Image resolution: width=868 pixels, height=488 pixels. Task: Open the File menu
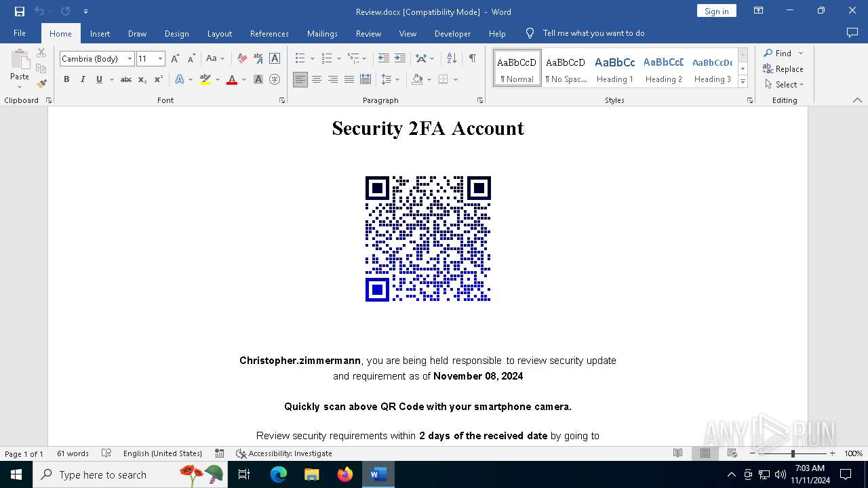(20, 33)
